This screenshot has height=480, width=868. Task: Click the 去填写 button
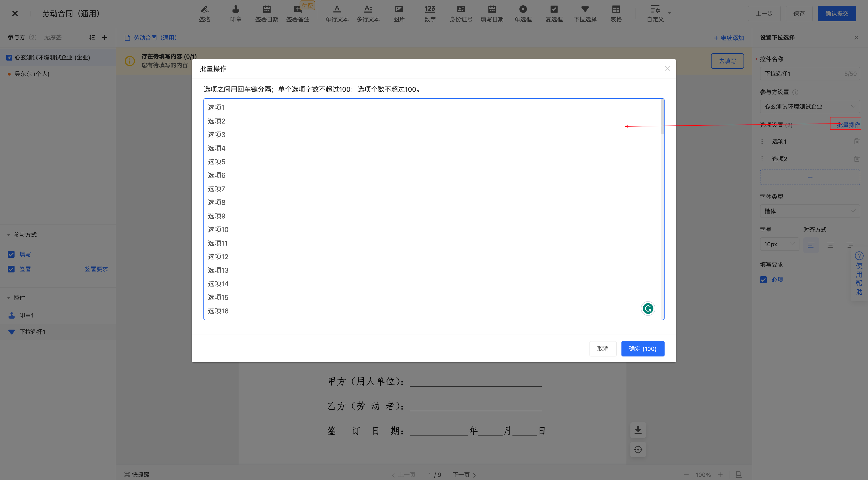tap(727, 61)
